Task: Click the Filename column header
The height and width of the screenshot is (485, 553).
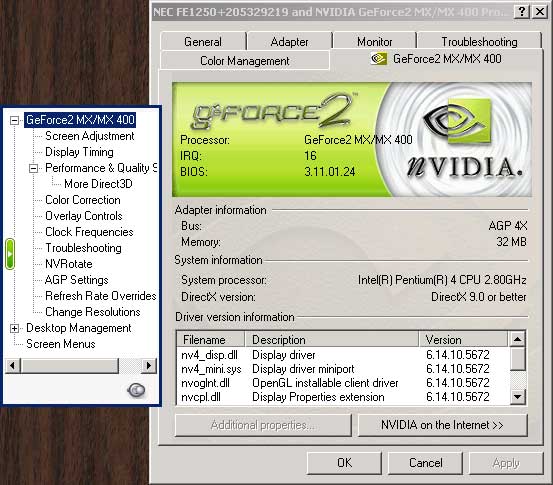Action: [x=210, y=339]
